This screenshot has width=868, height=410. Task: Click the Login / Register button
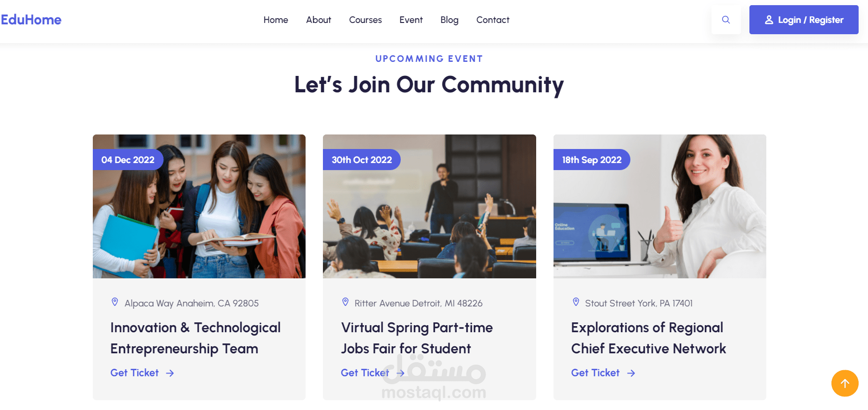tap(804, 20)
